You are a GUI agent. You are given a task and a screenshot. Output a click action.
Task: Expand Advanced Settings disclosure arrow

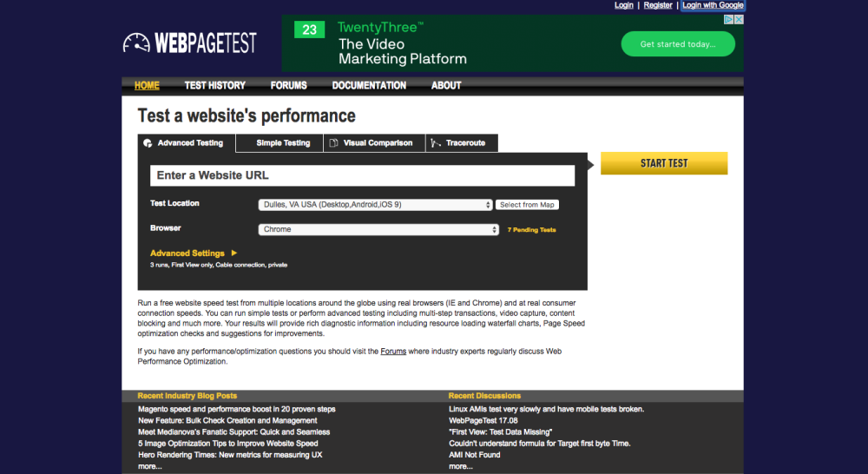coord(234,253)
